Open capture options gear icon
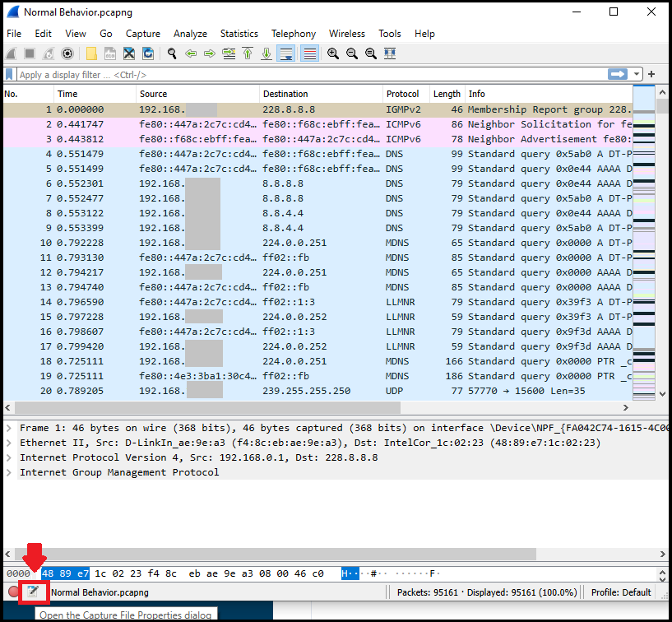Viewport: 672px width, 622px height. pyautogui.click(x=67, y=53)
